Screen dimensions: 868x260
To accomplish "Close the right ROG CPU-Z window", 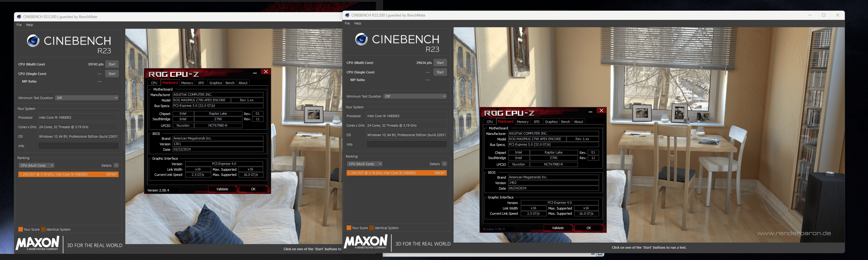I will click(601, 111).
